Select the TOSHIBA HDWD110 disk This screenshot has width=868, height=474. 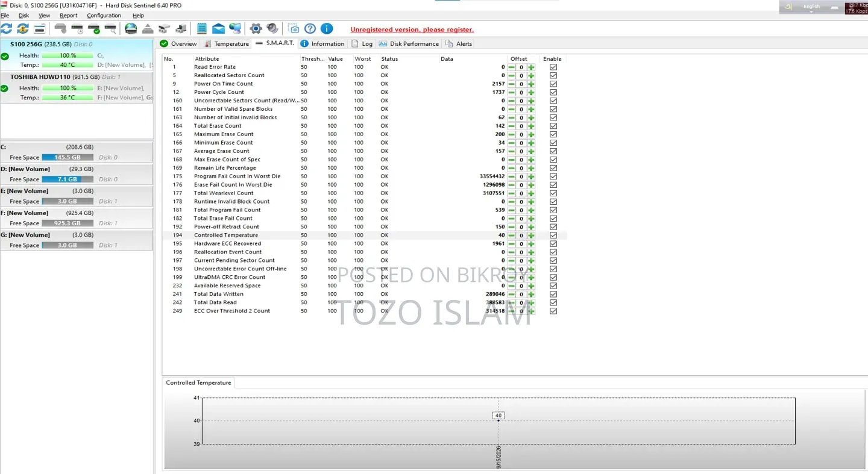(x=77, y=87)
